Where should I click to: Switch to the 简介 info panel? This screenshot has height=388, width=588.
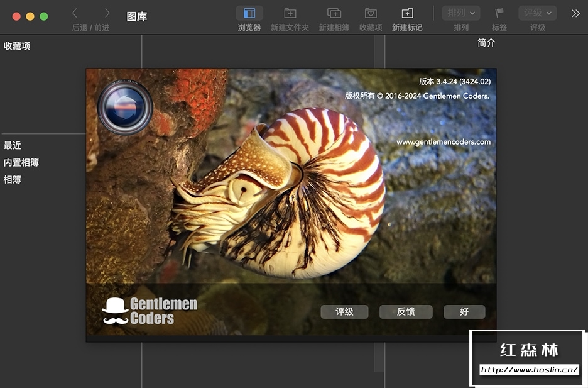(x=486, y=43)
